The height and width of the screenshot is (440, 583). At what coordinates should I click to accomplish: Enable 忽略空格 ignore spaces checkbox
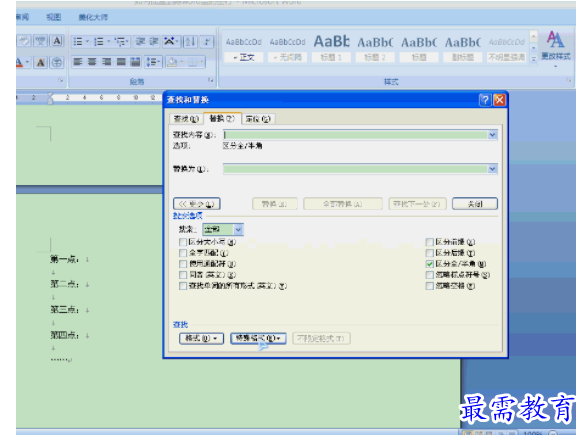(x=430, y=286)
